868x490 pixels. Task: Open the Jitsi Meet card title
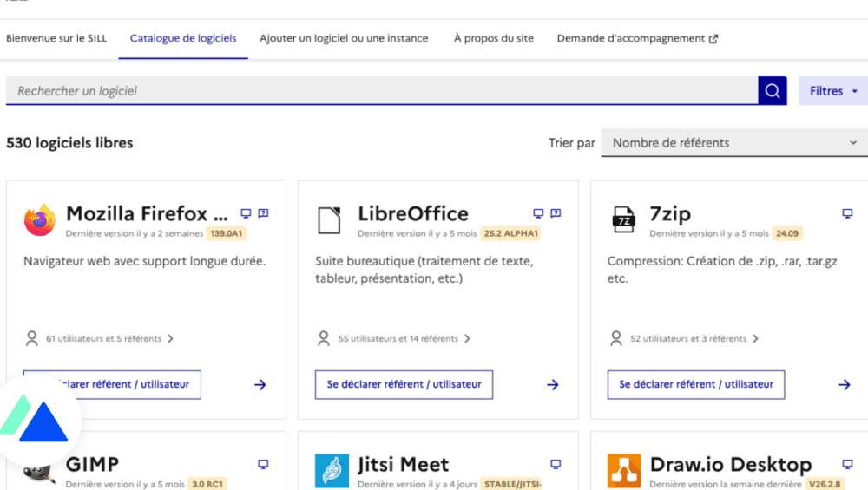[x=403, y=464]
